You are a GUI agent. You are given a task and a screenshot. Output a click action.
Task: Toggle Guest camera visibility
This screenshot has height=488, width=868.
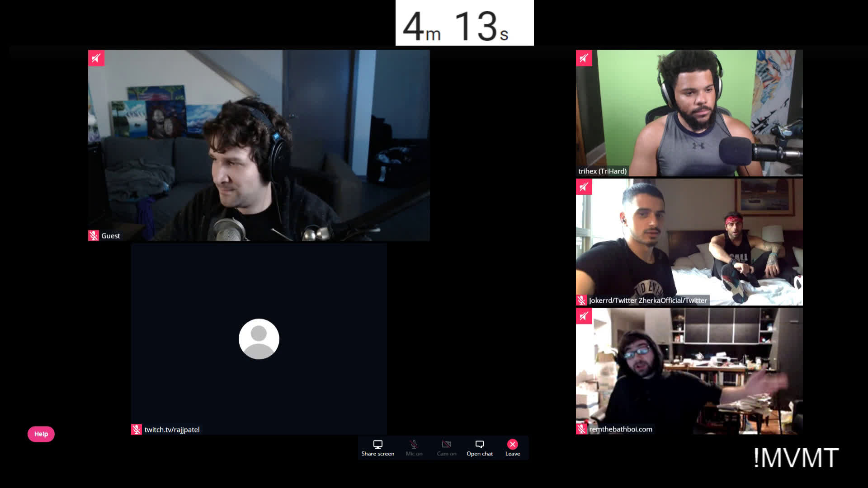pyautogui.click(x=96, y=58)
